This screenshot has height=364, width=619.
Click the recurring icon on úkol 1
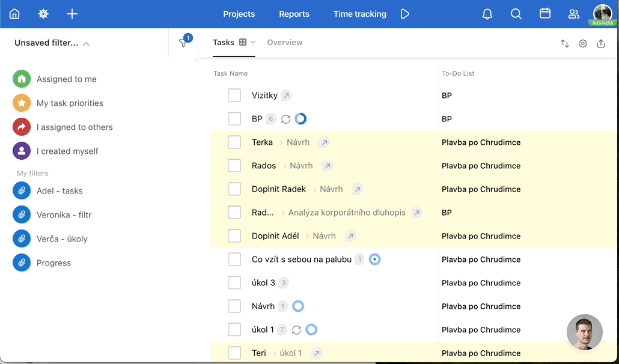point(296,330)
